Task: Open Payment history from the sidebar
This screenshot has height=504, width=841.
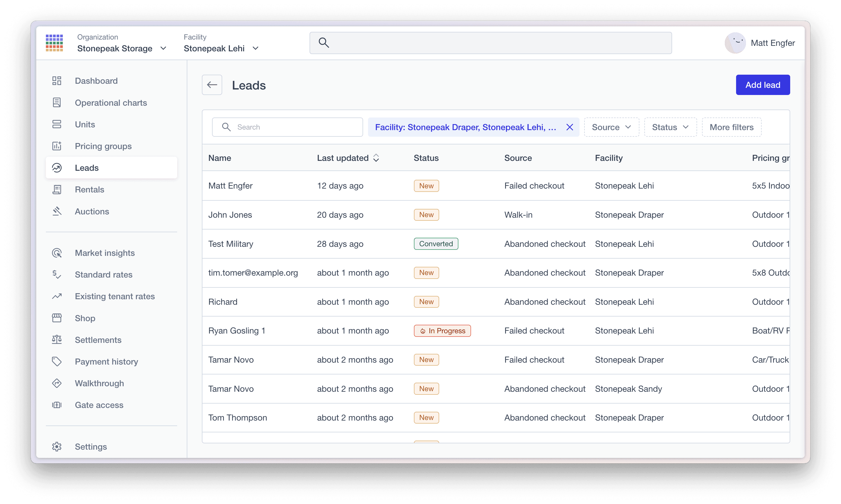Action: click(106, 362)
